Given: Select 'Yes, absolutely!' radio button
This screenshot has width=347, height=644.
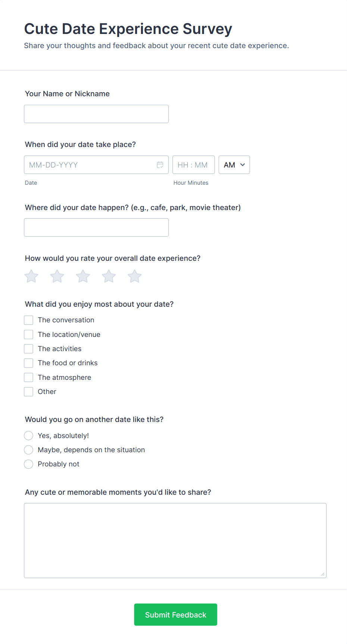Looking at the screenshot, I should coord(28,435).
